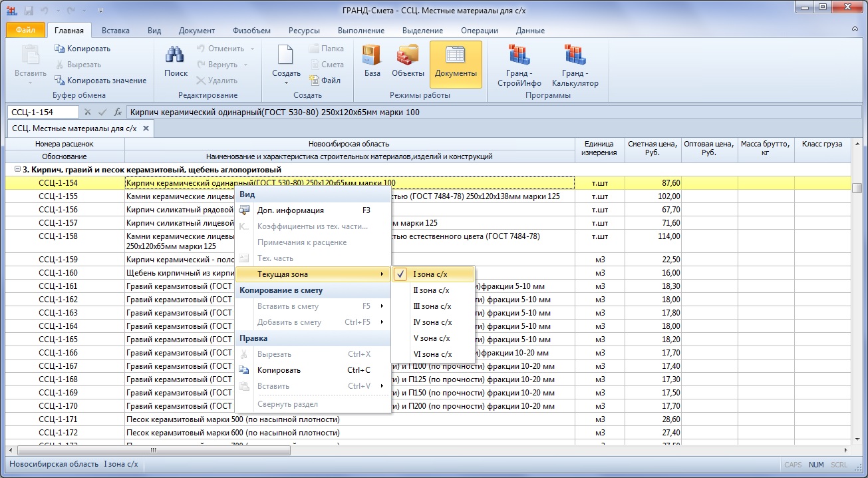The width and height of the screenshot is (868, 478).
Task: Pick VI зона с/х zone
Action: click(432, 354)
